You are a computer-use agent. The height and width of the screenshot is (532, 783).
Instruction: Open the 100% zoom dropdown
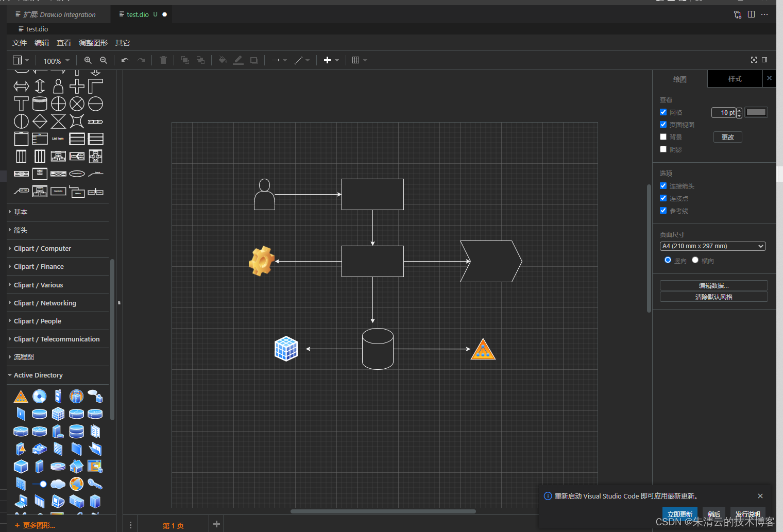[56, 61]
